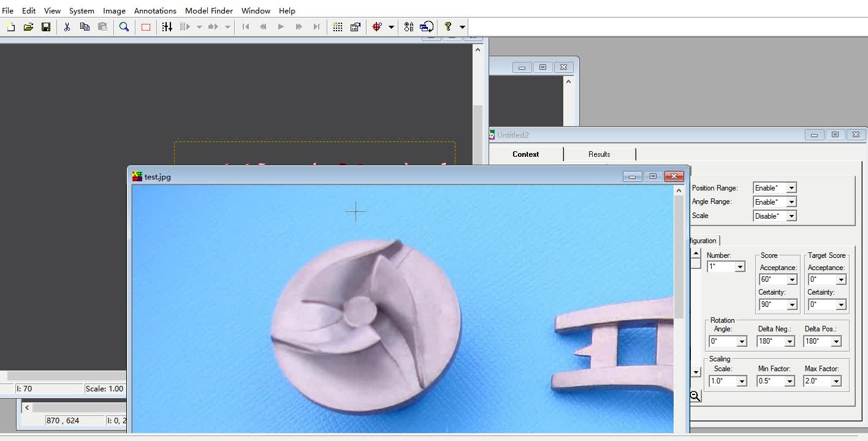This screenshot has width=868, height=441.
Task: Open help with the question mark icon
Action: pos(448,27)
